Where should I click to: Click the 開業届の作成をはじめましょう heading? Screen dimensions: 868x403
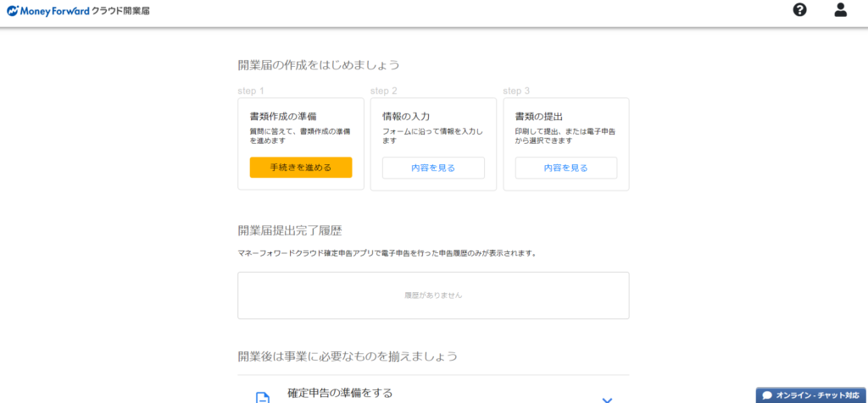(x=319, y=64)
